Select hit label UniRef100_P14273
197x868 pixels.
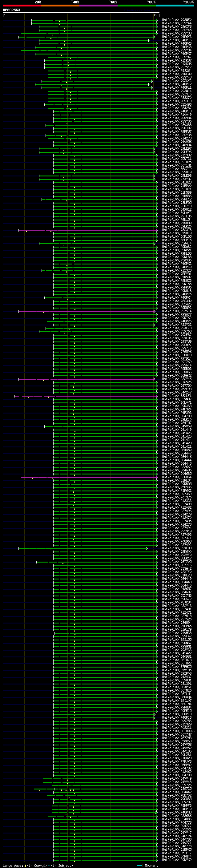176,139
